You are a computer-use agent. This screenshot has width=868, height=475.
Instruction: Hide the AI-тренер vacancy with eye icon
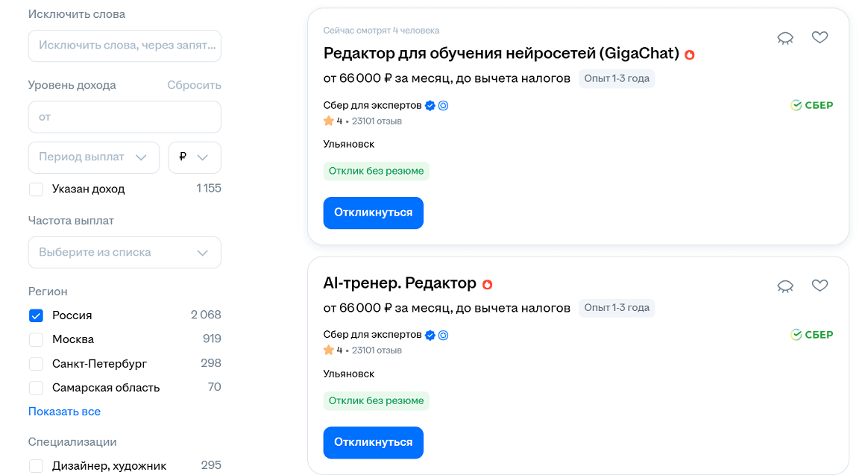coord(785,286)
